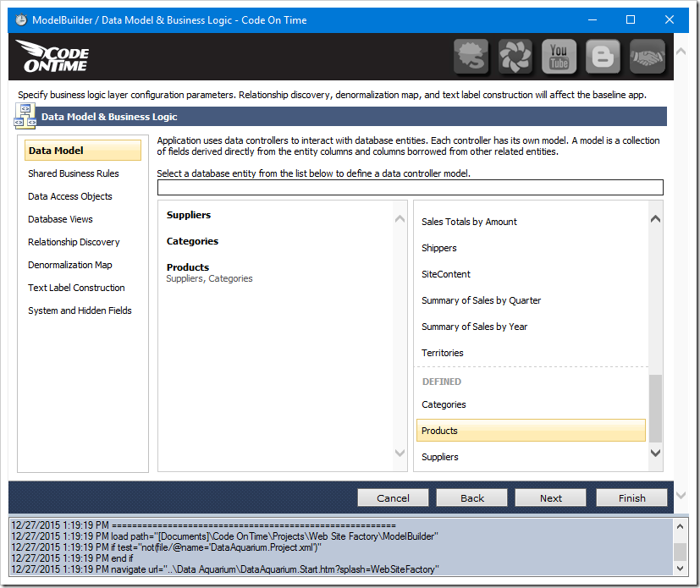700x588 pixels.
Task: Click the Back button
Action: click(471, 497)
